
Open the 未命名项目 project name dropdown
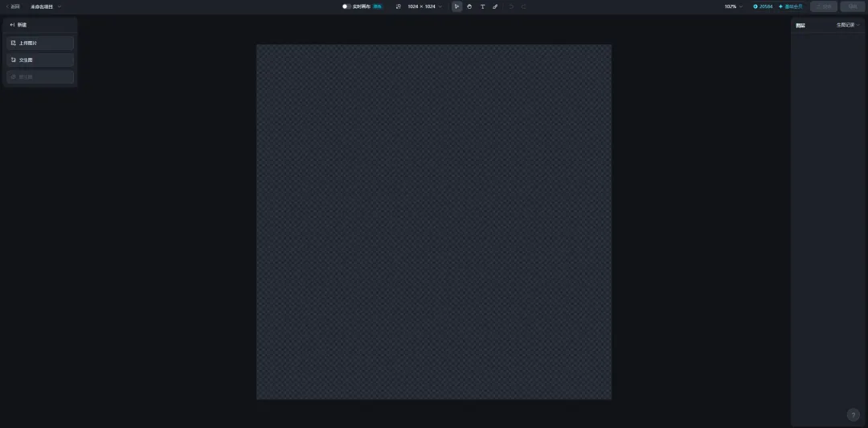coord(46,6)
